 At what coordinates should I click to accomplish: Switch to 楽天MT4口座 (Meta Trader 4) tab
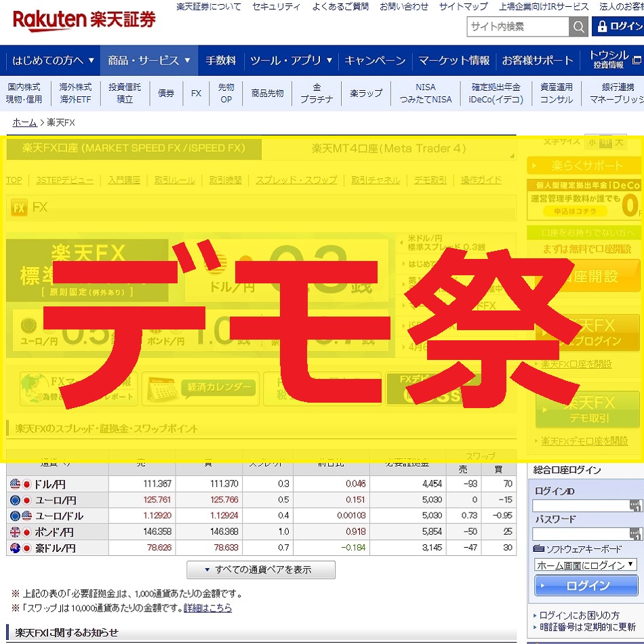pos(388,148)
